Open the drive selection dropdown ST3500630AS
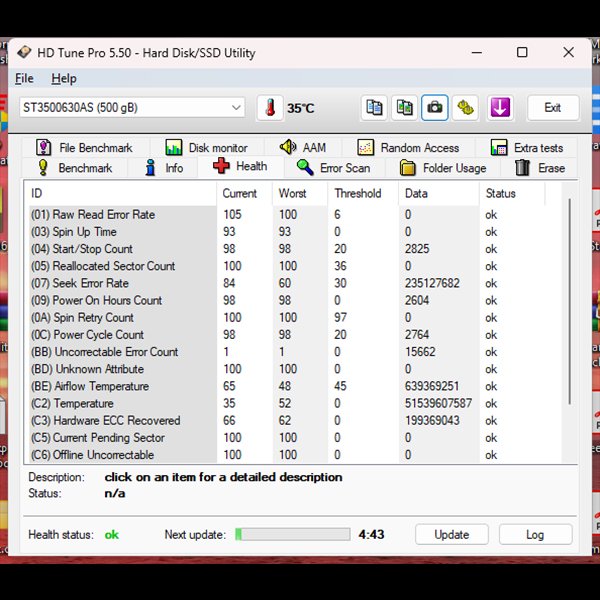Image resolution: width=600 pixels, height=600 pixels. (x=132, y=108)
